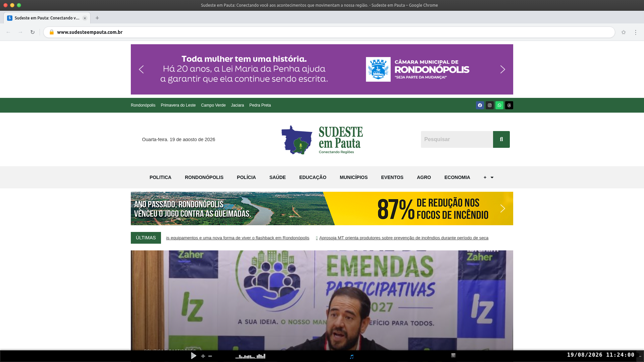The image size is (644, 362).
Task: Click the minus icon in bottom bar
Action: click(210, 356)
